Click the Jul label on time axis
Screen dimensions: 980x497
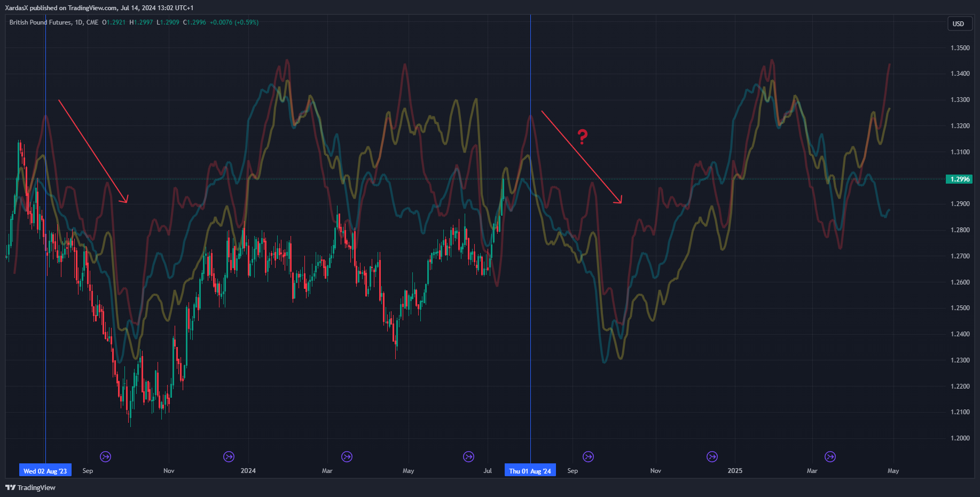pos(488,471)
